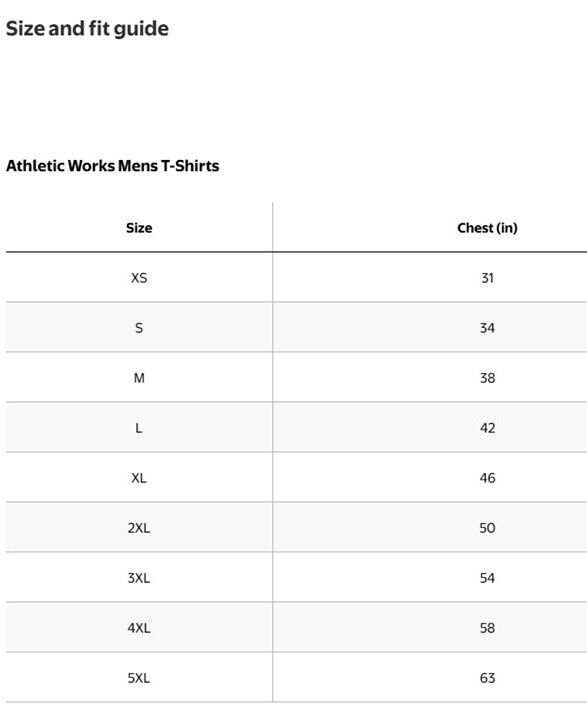Click chest value 38
This screenshot has width=587, height=720.
[x=487, y=378]
